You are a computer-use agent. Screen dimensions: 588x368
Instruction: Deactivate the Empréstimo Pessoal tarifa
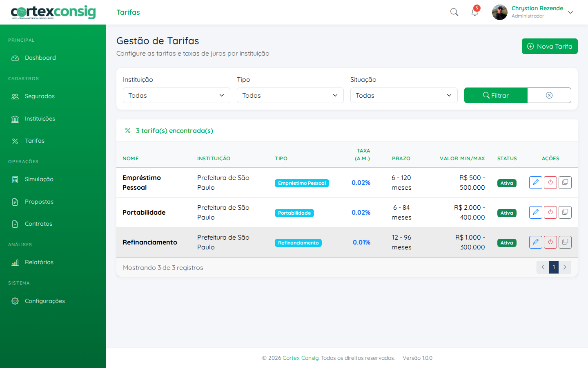(550, 182)
